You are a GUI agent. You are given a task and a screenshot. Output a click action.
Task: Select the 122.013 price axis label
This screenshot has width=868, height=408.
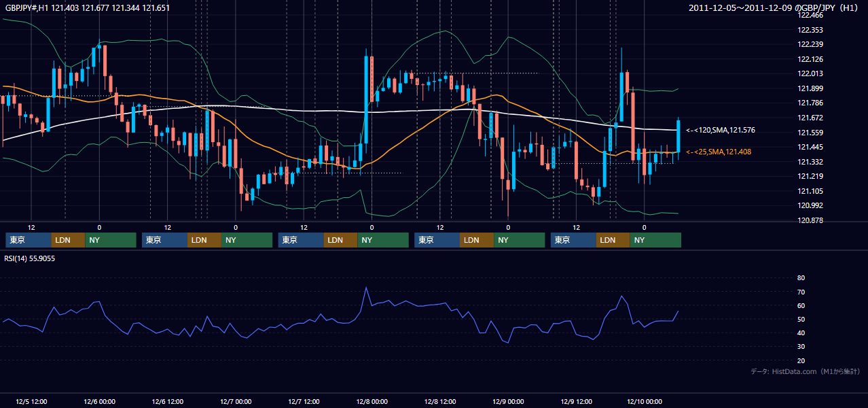pyautogui.click(x=809, y=73)
